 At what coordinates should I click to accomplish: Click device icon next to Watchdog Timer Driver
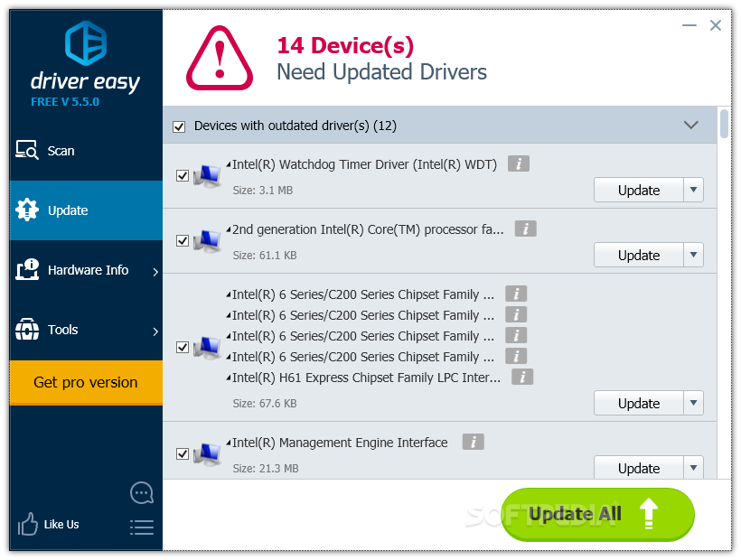click(x=207, y=176)
